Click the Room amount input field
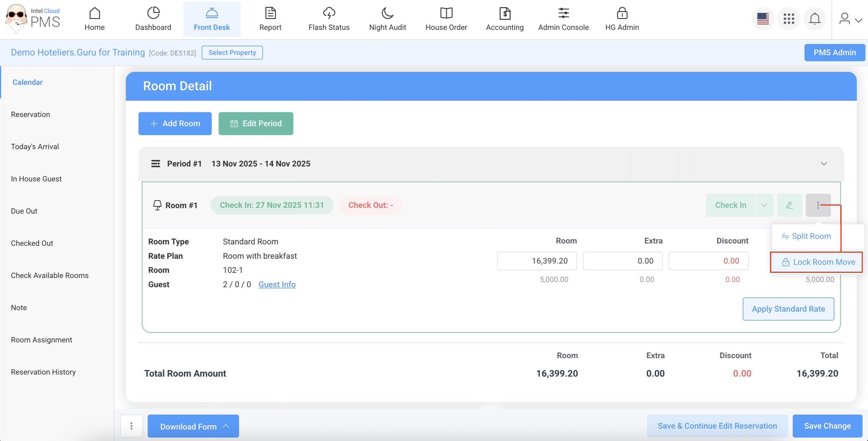 (537, 261)
